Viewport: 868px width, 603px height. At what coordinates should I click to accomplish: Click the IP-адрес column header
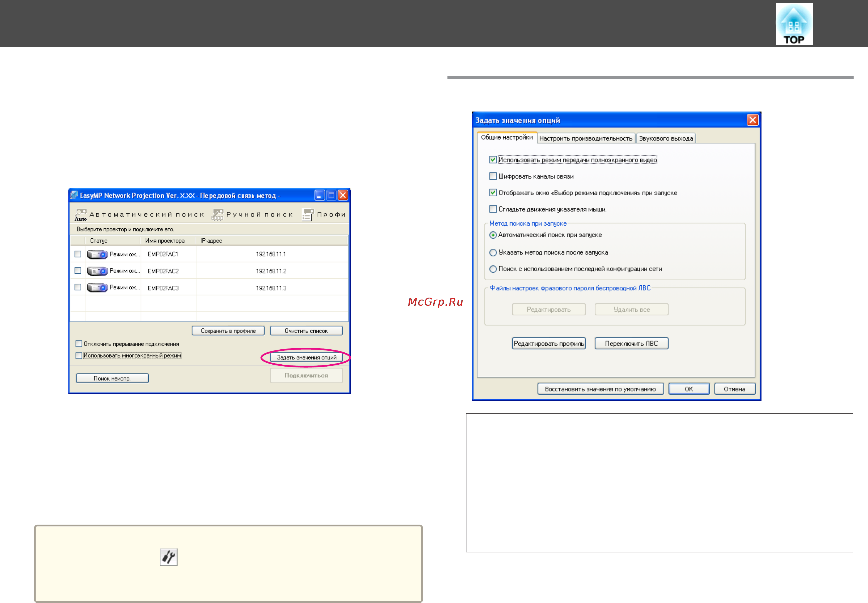click(271, 241)
